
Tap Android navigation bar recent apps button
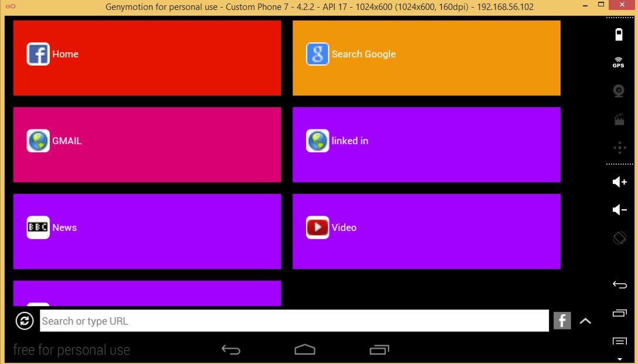click(x=379, y=349)
